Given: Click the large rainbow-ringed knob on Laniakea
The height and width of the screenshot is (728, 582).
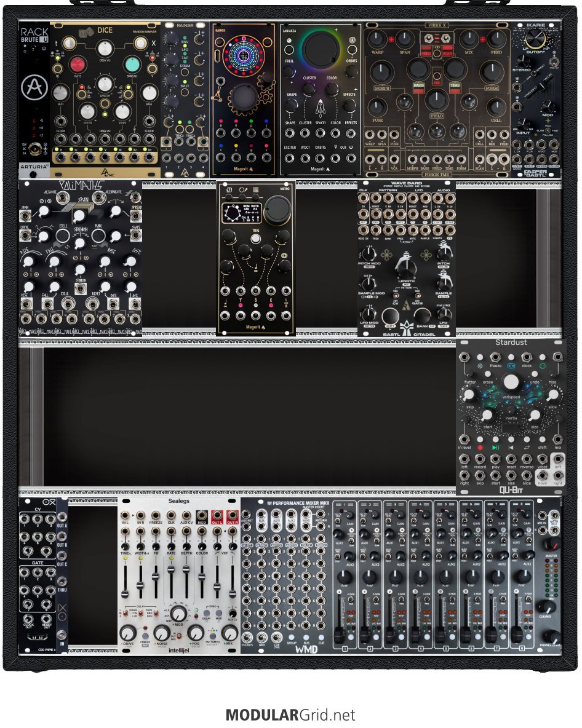Looking at the screenshot, I should point(321,50).
